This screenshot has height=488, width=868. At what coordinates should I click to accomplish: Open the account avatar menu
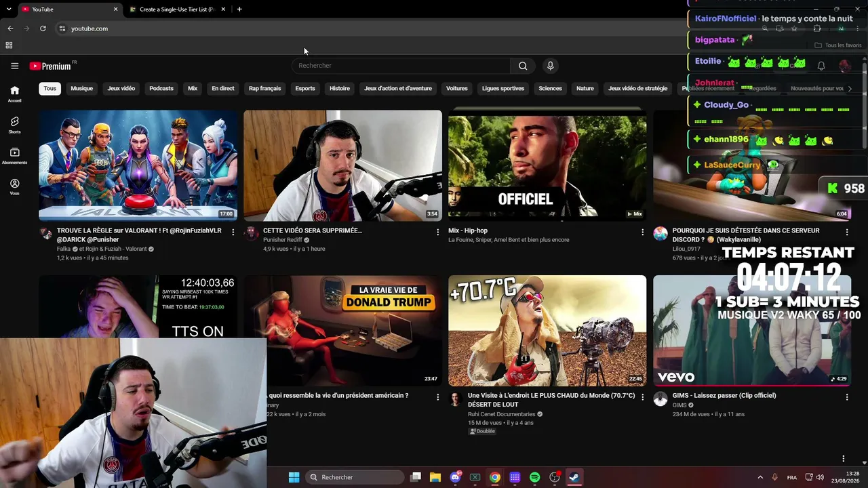(x=844, y=66)
